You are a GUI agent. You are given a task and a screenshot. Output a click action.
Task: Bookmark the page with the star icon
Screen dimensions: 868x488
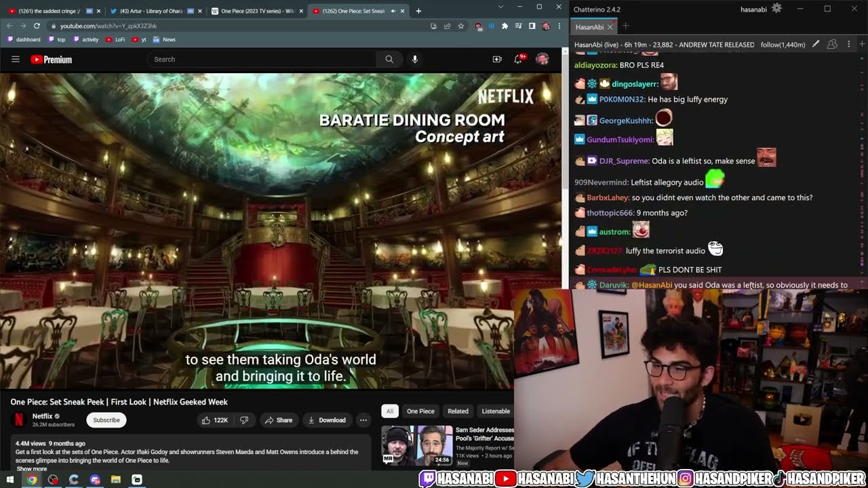(461, 26)
